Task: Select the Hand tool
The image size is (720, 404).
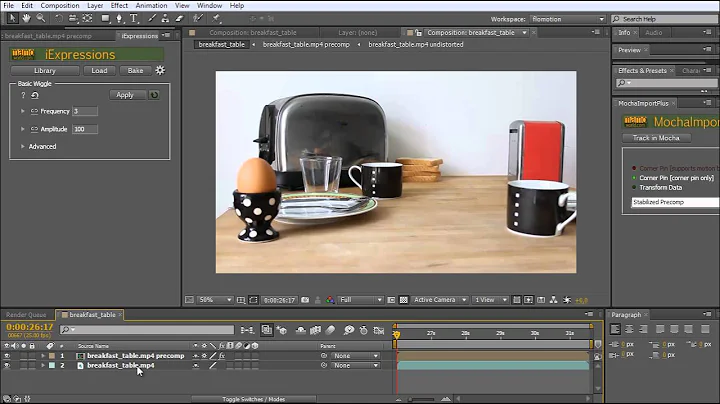Action: pos(27,18)
